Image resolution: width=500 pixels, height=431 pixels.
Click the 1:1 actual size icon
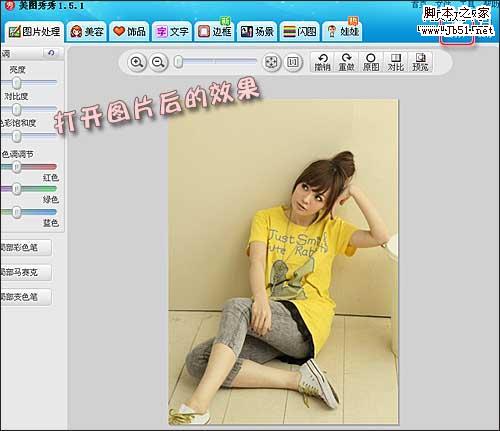(293, 62)
